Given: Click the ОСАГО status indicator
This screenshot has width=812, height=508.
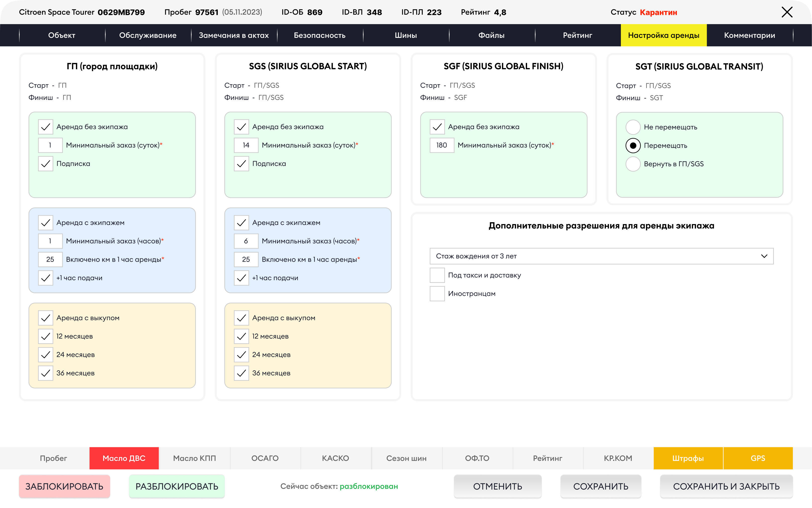Looking at the screenshot, I should tap(265, 458).
